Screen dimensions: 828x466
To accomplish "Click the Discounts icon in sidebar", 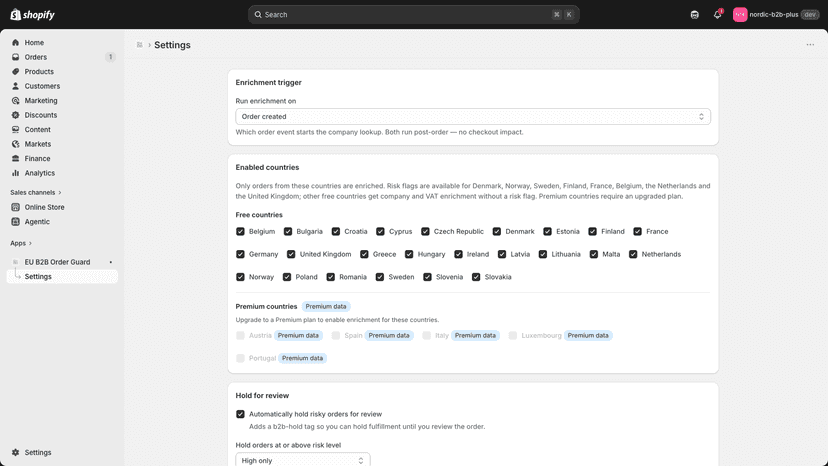I will pyautogui.click(x=15, y=115).
